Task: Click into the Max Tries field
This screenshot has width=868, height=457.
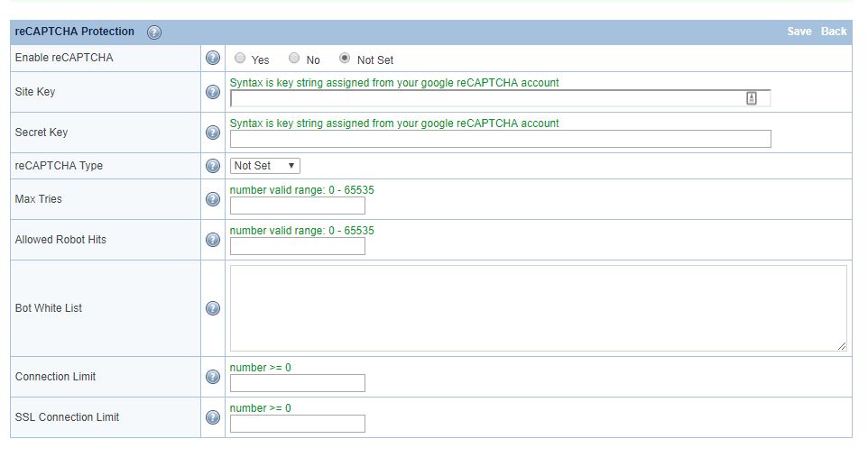Action: coord(298,206)
